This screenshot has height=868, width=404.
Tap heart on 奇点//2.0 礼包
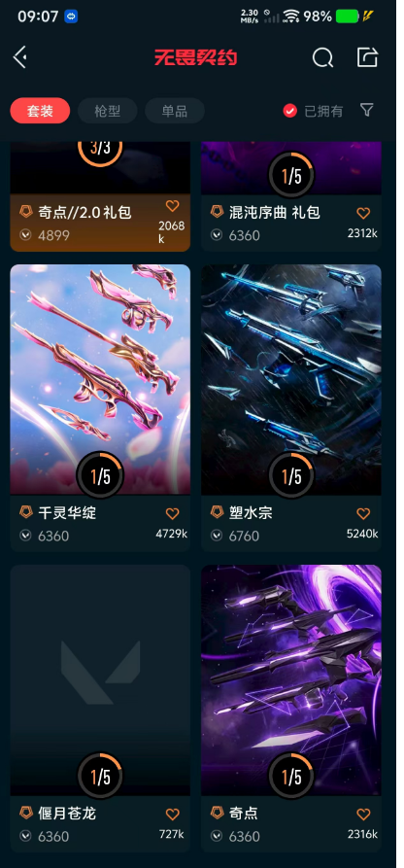point(173,206)
